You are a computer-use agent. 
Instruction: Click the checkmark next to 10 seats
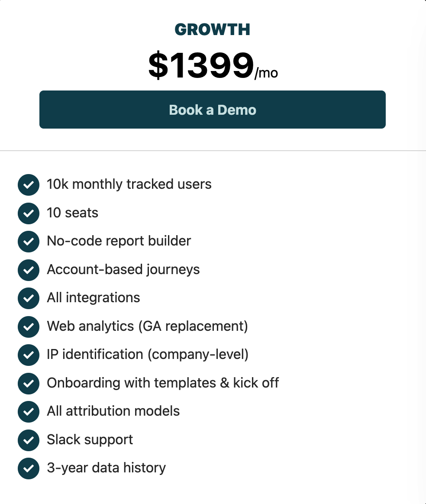tap(29, 213)
